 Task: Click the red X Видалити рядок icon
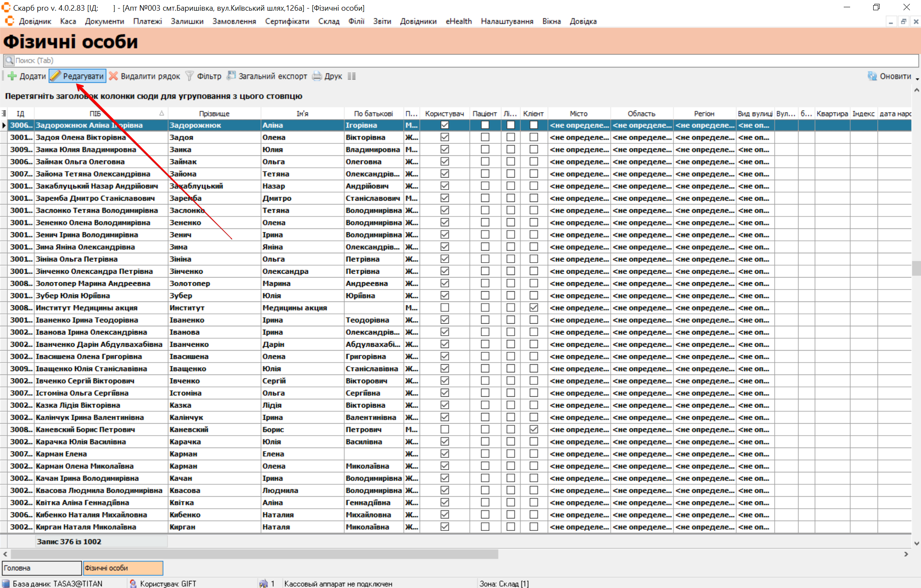click(x=113, y=76)
